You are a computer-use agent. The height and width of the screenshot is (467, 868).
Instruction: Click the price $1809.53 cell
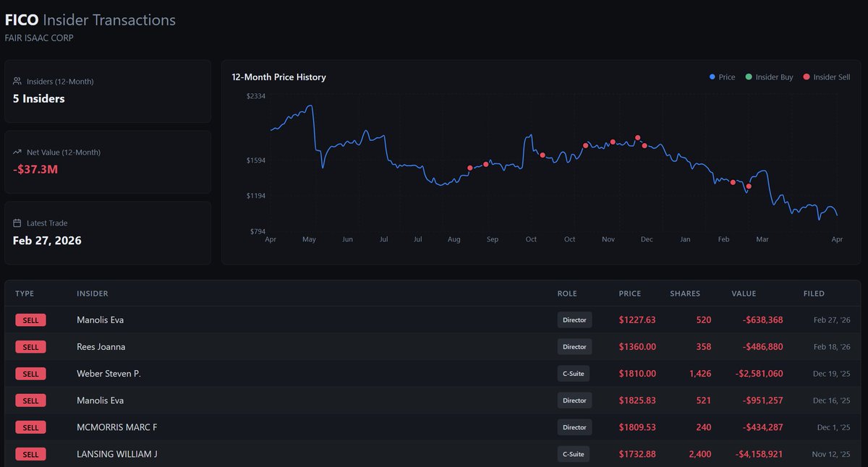[637, 427]
